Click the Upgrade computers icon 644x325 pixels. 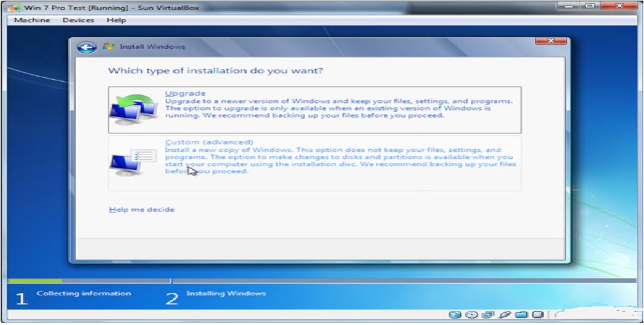point(134,110)
